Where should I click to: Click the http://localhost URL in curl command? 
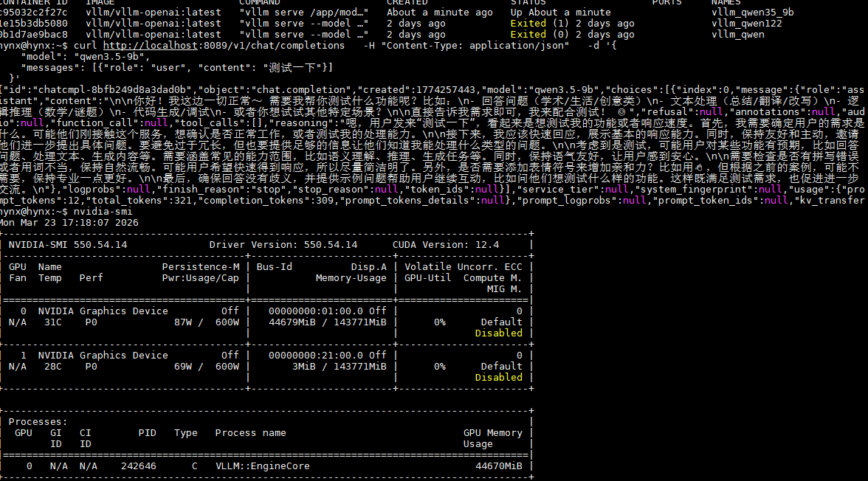coord(150,46)
